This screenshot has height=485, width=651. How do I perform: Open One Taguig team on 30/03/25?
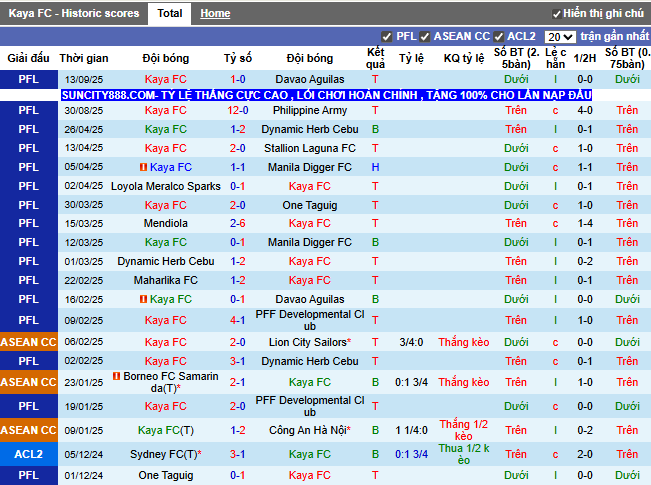pyautogui.click(x=310, y=205)
